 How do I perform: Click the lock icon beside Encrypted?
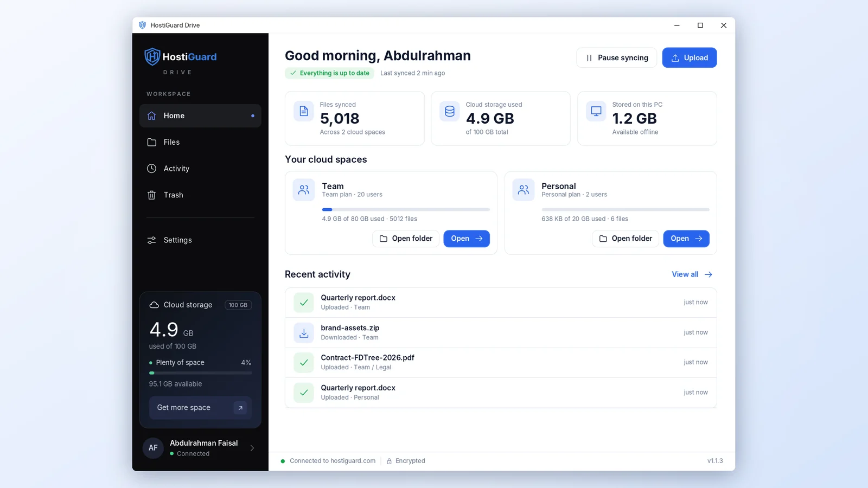point(389,461)
